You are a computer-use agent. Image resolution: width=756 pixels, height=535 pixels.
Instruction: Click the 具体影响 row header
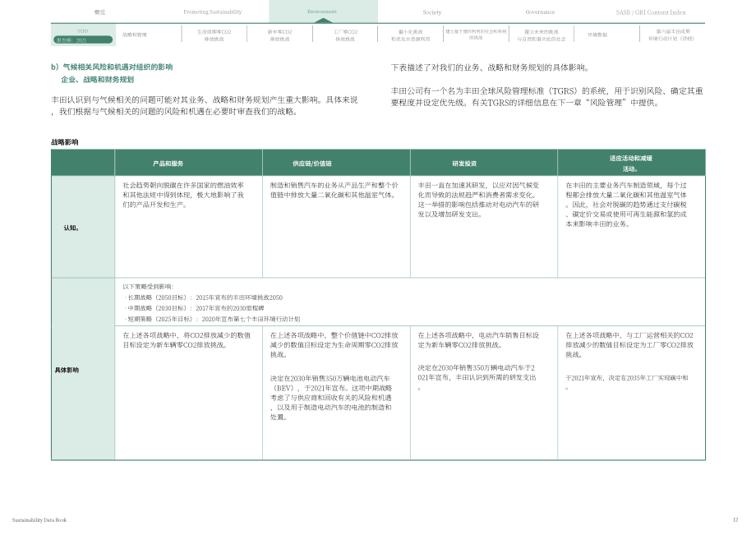coord(67,370)
